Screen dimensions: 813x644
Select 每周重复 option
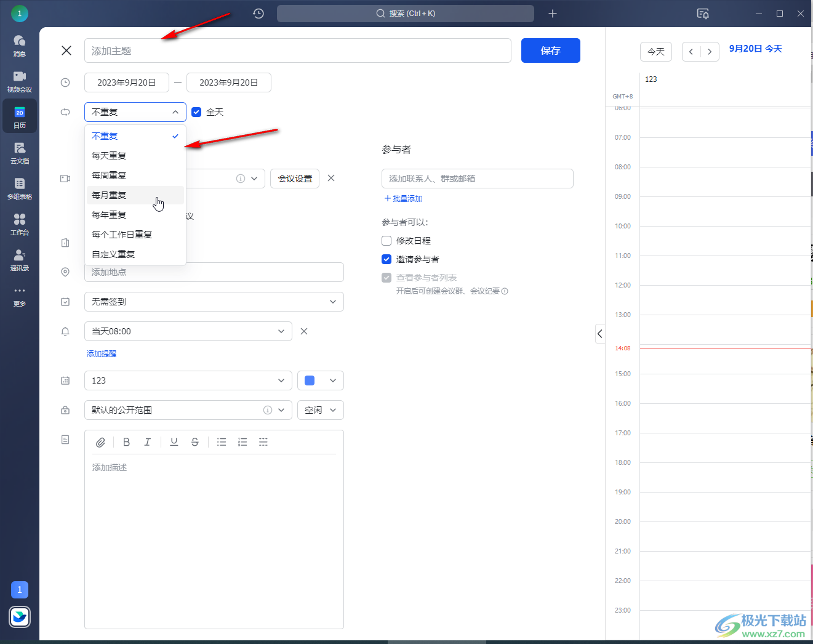click(135, 175)
